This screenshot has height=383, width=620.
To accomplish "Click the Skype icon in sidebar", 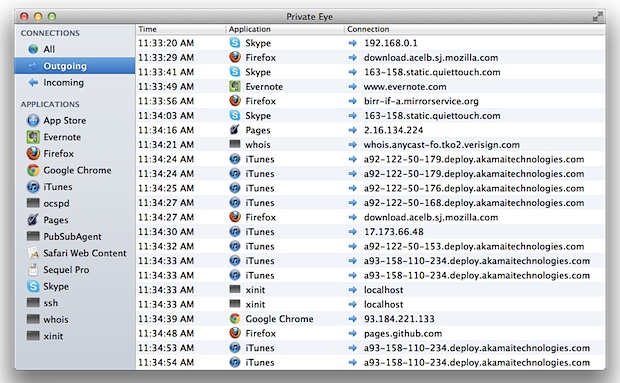I will coord(33,286).
